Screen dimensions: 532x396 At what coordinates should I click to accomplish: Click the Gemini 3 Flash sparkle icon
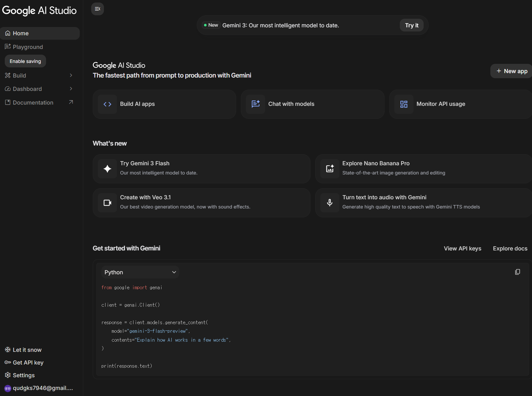pos(107,169)
